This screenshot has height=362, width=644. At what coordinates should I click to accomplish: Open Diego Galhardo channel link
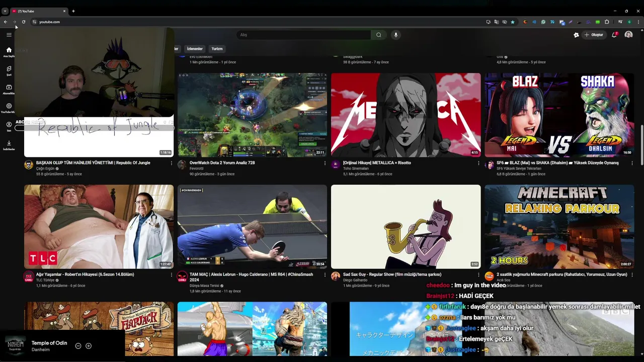click(x=355, y=280)
